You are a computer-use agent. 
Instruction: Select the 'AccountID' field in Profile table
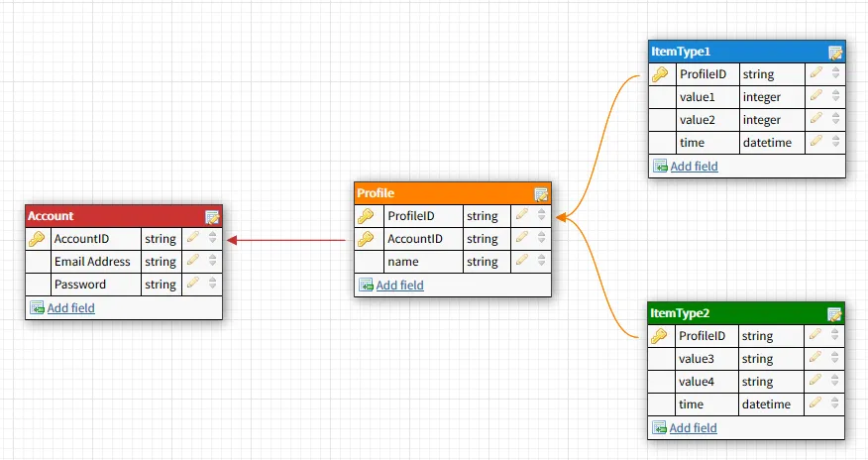click(x=415, y=239)
